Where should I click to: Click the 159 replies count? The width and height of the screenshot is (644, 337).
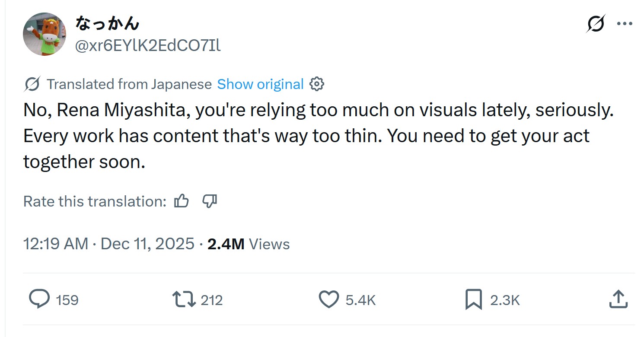point(67,300)
